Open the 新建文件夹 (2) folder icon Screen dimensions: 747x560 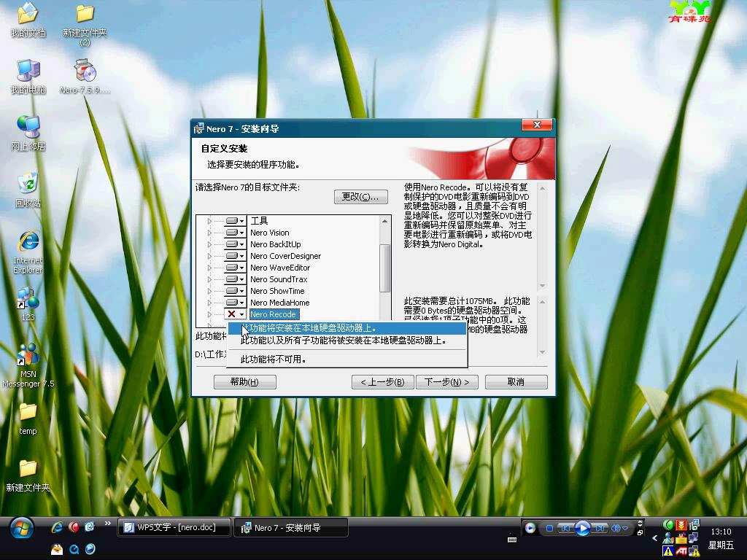(x=85, y=25)
